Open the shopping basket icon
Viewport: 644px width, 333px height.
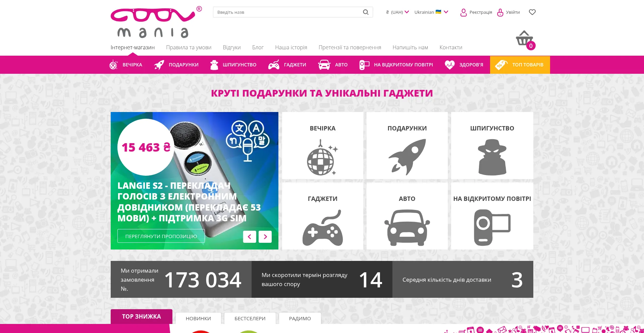point(524,39)
